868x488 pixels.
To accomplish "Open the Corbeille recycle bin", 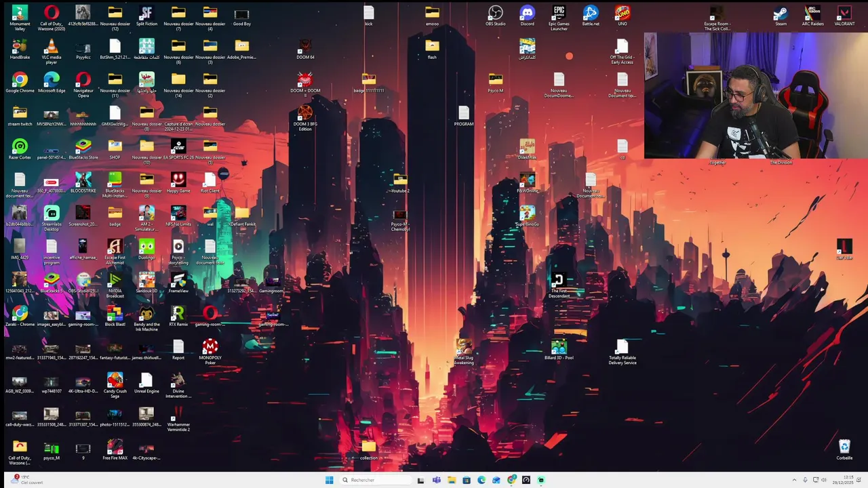I will (844, 449).
